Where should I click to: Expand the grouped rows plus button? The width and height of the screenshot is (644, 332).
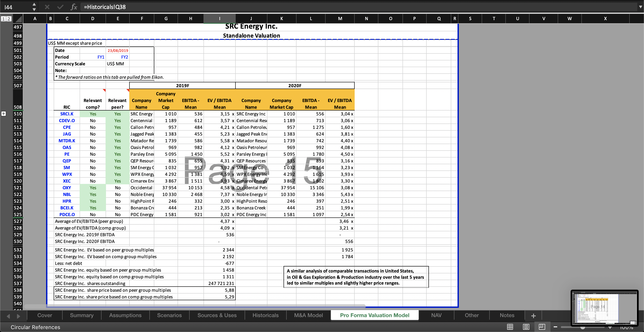coord(4,114)
